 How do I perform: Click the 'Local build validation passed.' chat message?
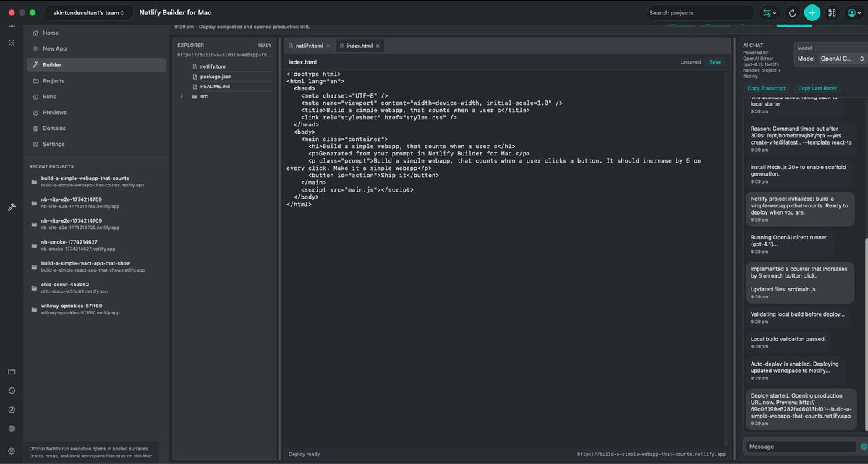pos(788,341)
